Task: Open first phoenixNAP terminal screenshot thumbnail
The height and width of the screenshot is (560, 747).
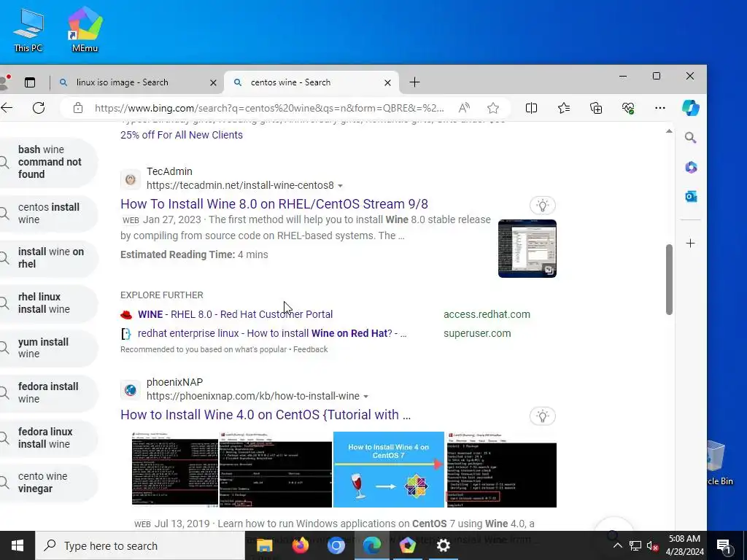Action: coord(175,470)
